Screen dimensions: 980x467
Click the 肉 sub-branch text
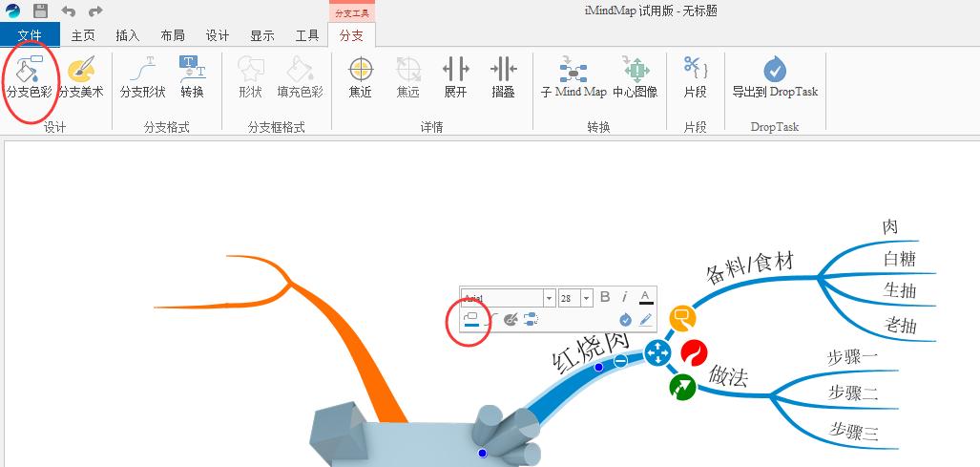890,226
